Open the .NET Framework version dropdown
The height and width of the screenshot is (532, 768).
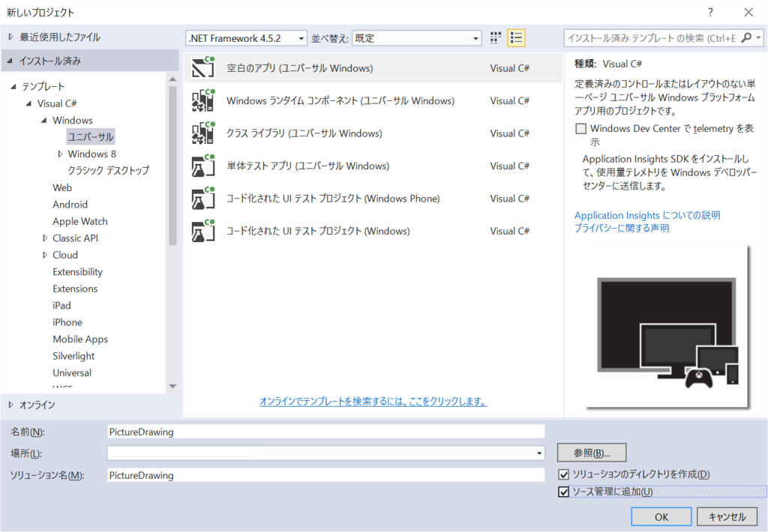246,38
